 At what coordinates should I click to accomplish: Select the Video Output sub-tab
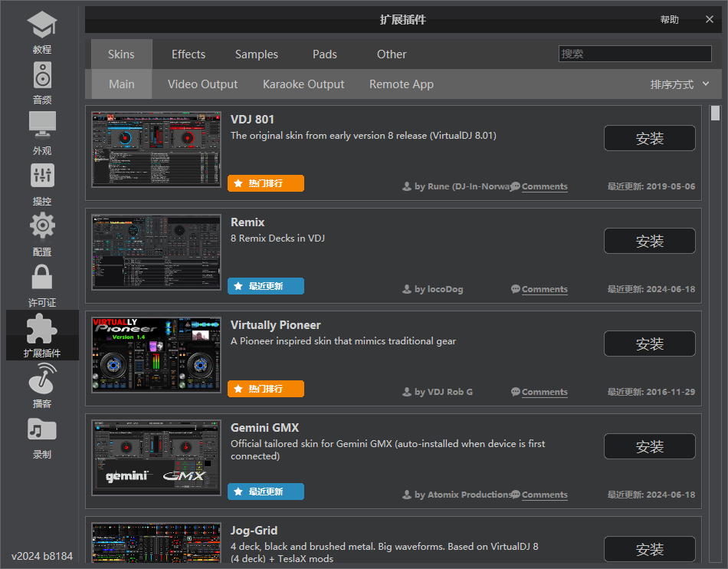pos(202,84)
